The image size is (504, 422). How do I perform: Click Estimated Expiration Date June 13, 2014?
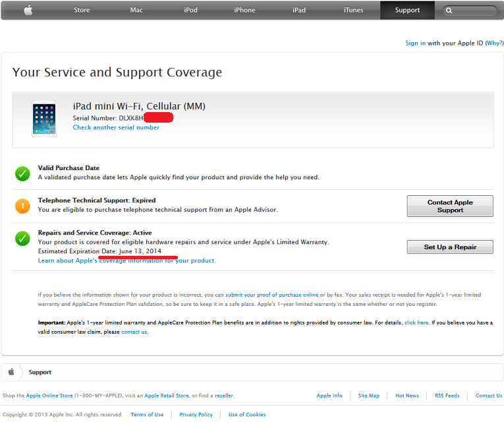coord(99,251)
